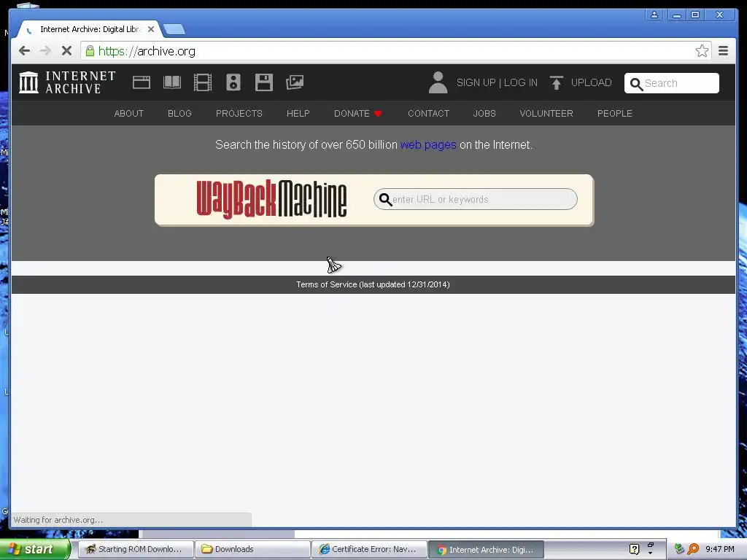Screen dimensions: 747x560
Task: Focus the Wayback URL or keywords field
Action: click(x=476, y=199)
